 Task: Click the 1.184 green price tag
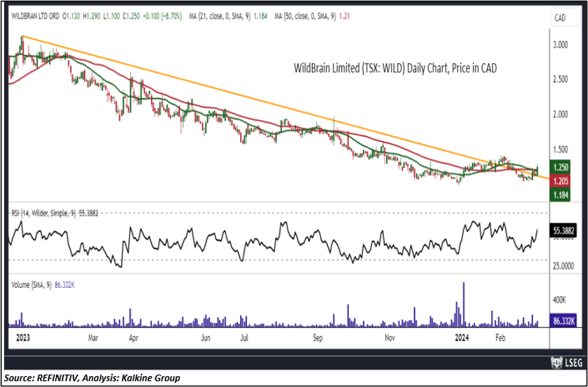560,195
